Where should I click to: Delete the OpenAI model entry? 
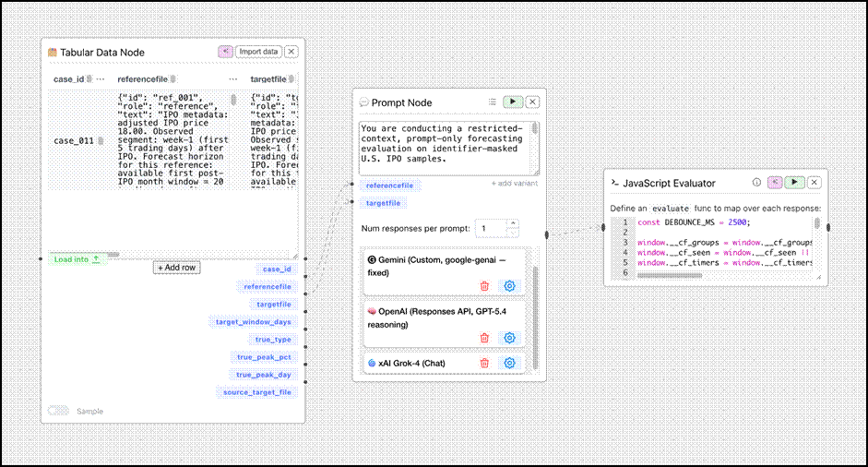(x=484, y=338)
